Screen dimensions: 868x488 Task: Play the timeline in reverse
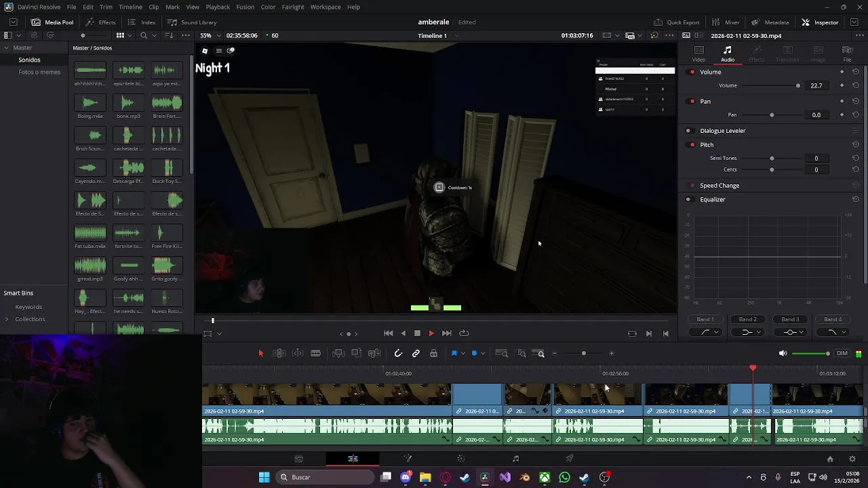(x=403, y=333)
